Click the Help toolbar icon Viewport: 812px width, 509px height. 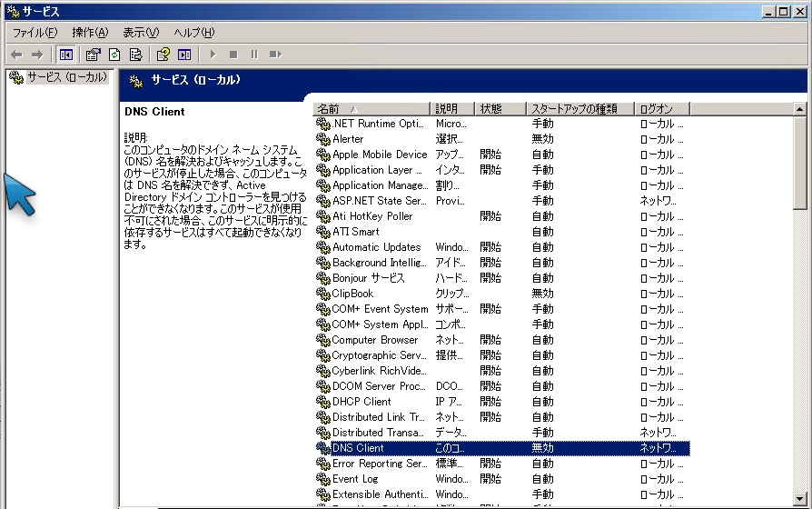coord(163,55)
